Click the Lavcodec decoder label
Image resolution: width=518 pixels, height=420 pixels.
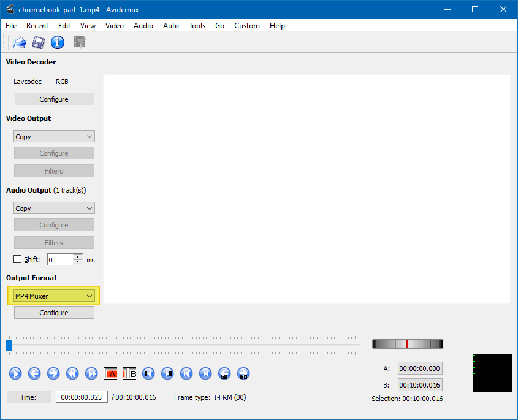[x=28, y=82]
